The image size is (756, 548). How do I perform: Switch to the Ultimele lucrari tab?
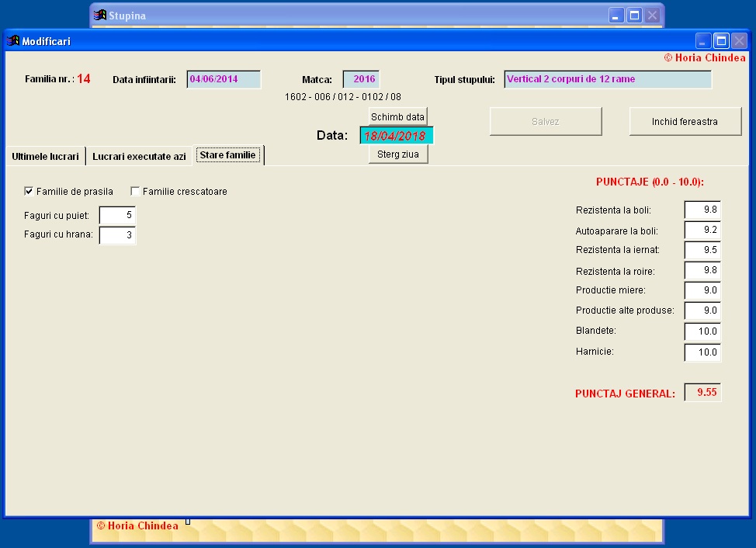(45, 156)
